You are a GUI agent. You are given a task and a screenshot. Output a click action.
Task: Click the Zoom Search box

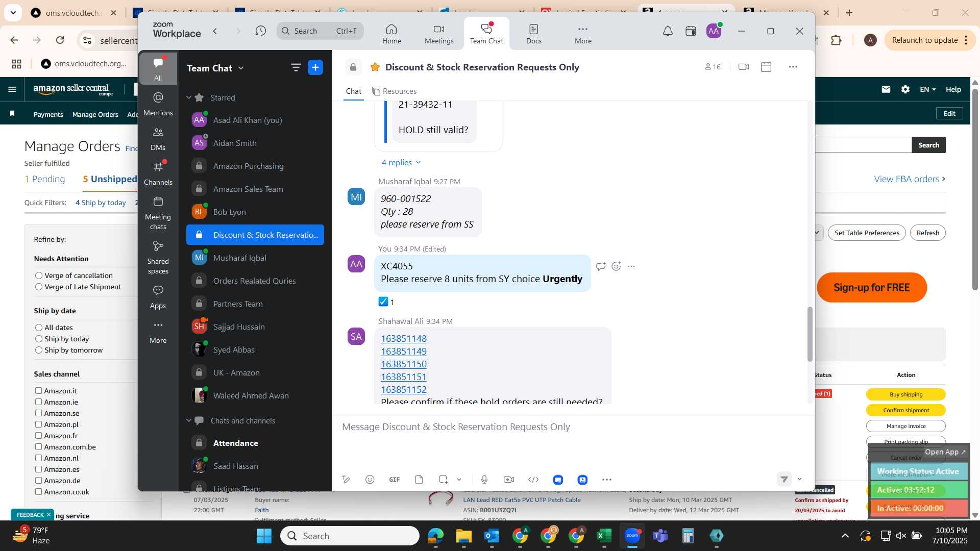coord(320,31)
